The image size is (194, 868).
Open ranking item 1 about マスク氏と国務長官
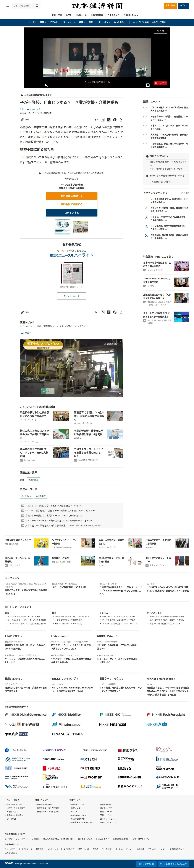pyautogui.click(x=169, y=200)
